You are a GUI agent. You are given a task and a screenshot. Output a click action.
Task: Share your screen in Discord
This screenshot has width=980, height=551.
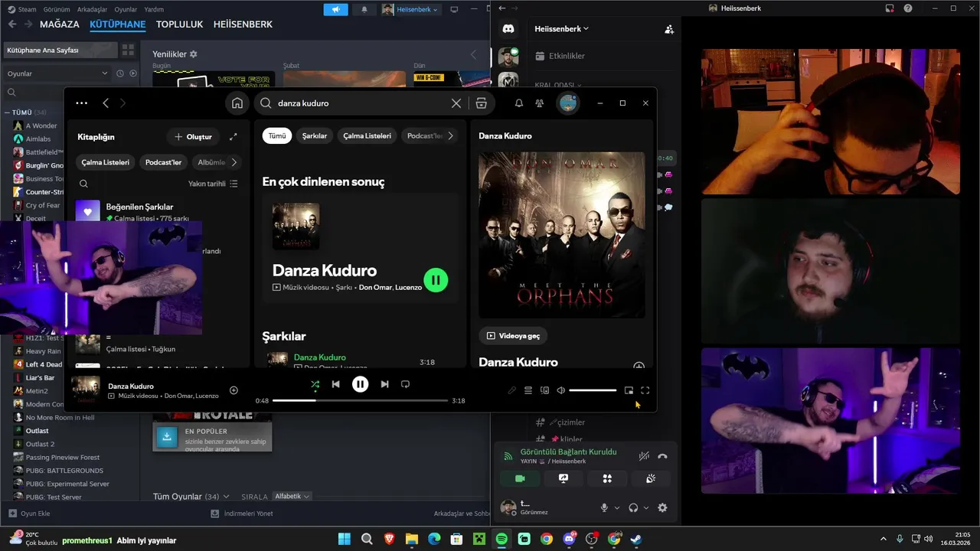(x=563, y=478)
